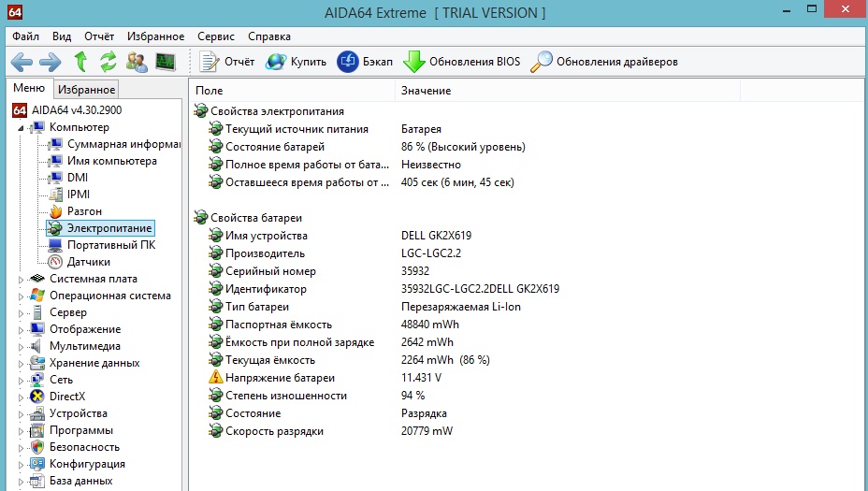
Task: Expand the DirectX node
Action: coord(21,397)
